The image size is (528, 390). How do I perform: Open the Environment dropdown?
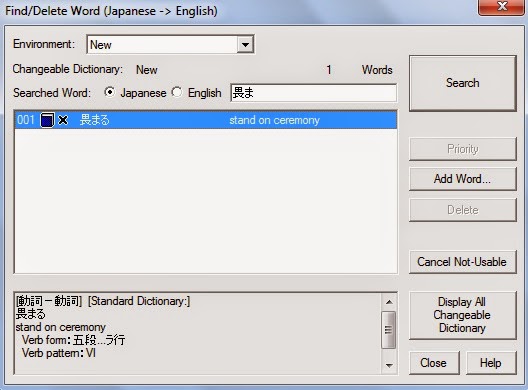tap(245, 44)
